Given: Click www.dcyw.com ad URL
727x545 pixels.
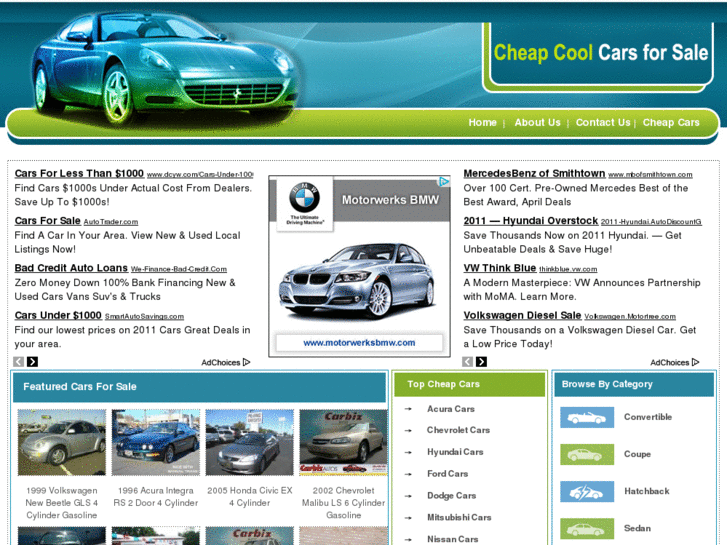Looking at the screenshot, I should (x=200, y=174).
